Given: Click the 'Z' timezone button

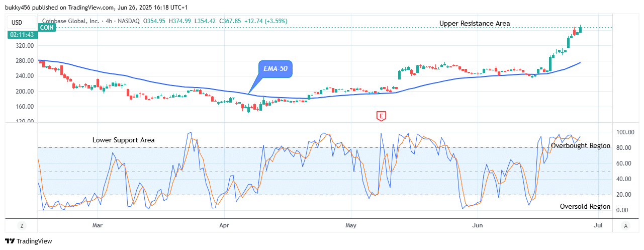Looking at the screenshot, I should pyautogui.click(x=22, y=226).
